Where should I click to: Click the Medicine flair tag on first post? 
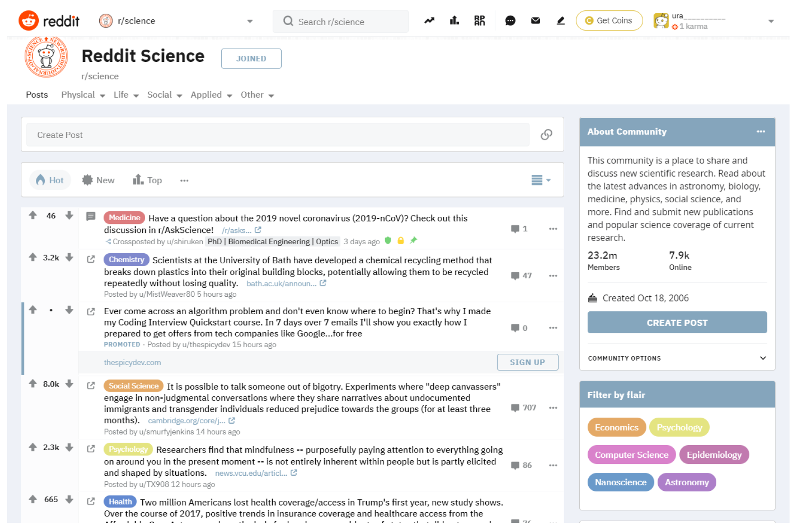(x=124, y=217)
